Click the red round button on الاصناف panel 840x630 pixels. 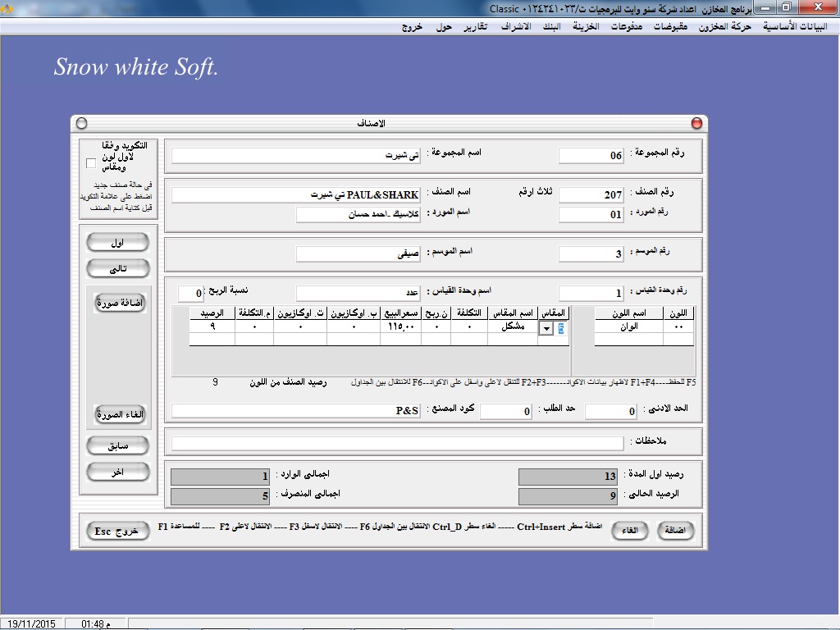tap(696, 124)
